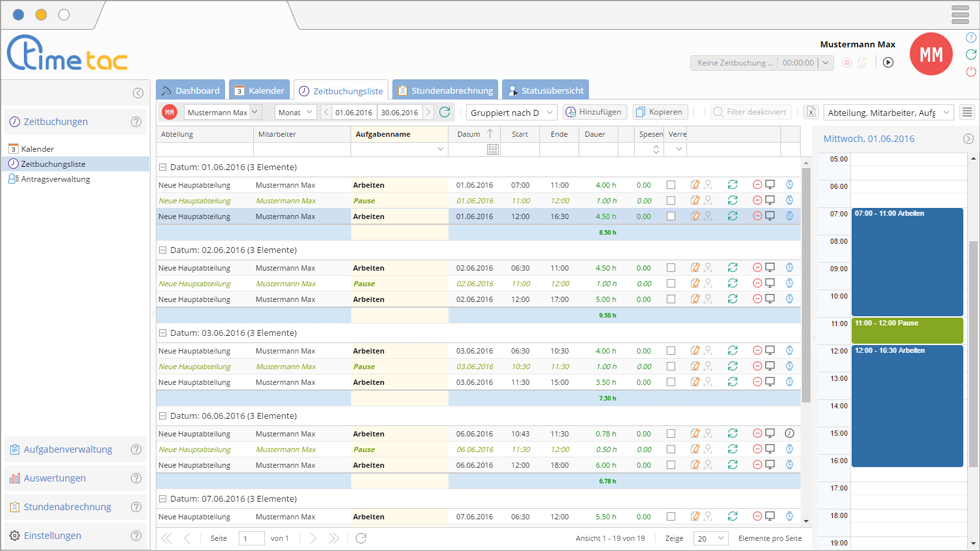Open comment icon for 03.06.2016 Pause row
The width and height of the screenshot is (980, 551).
click(770, 366)
